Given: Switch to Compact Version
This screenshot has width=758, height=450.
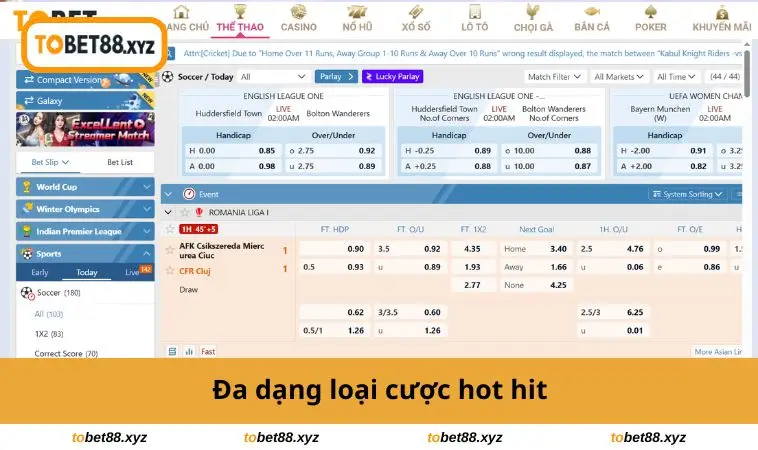Looking at the screenshot, I should (85, 80).
